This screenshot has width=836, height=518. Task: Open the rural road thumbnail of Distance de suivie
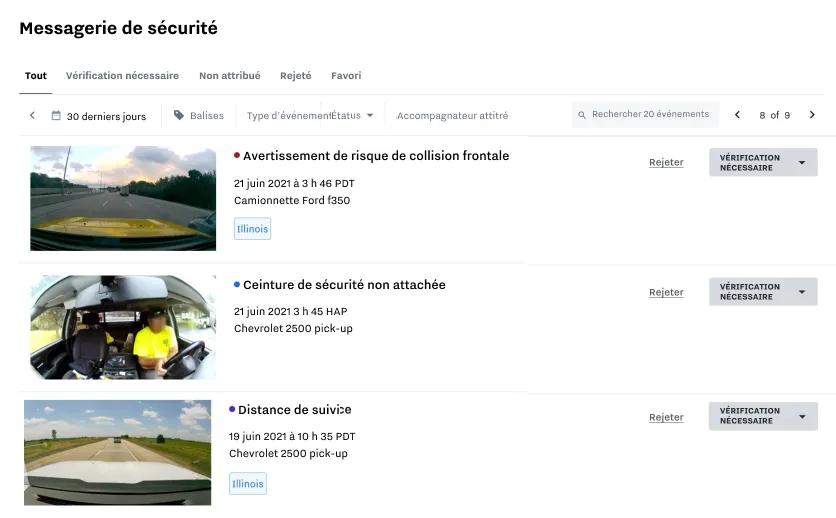[117, 452]
